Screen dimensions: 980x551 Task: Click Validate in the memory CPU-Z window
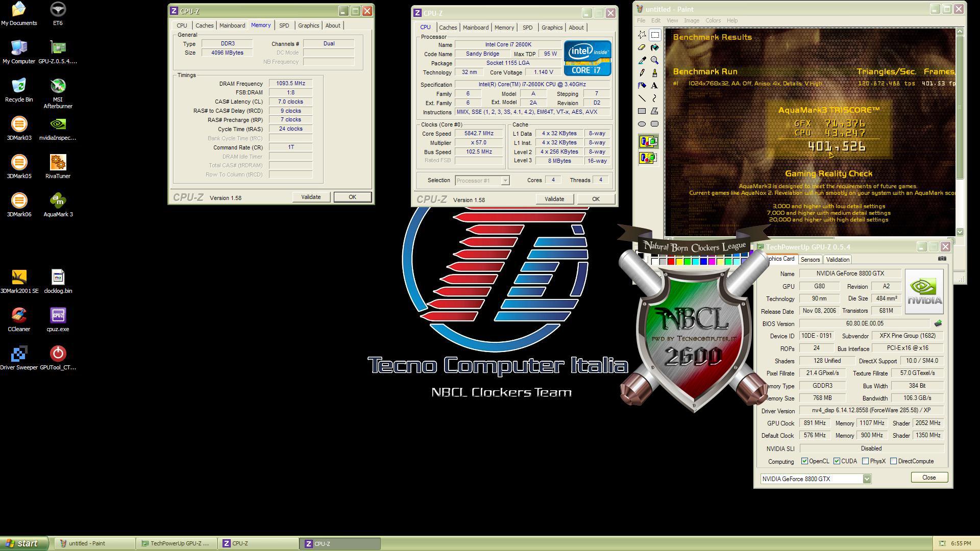click(x=311, y=197)
